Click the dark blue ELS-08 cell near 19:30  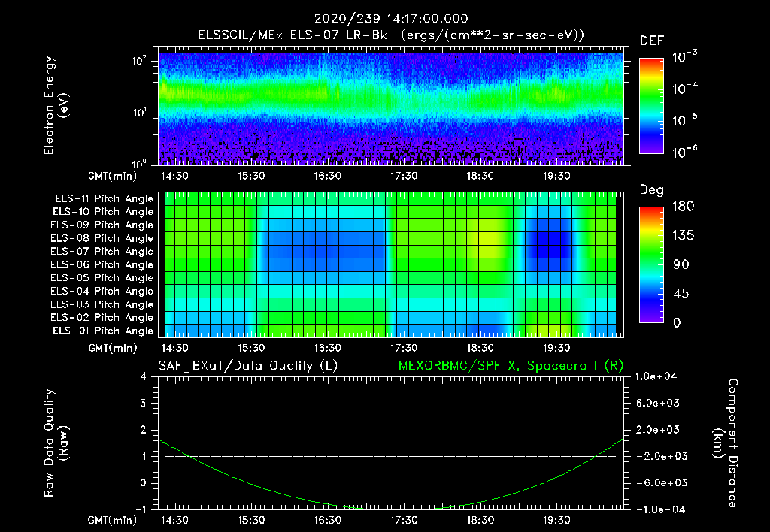[555, 238]
